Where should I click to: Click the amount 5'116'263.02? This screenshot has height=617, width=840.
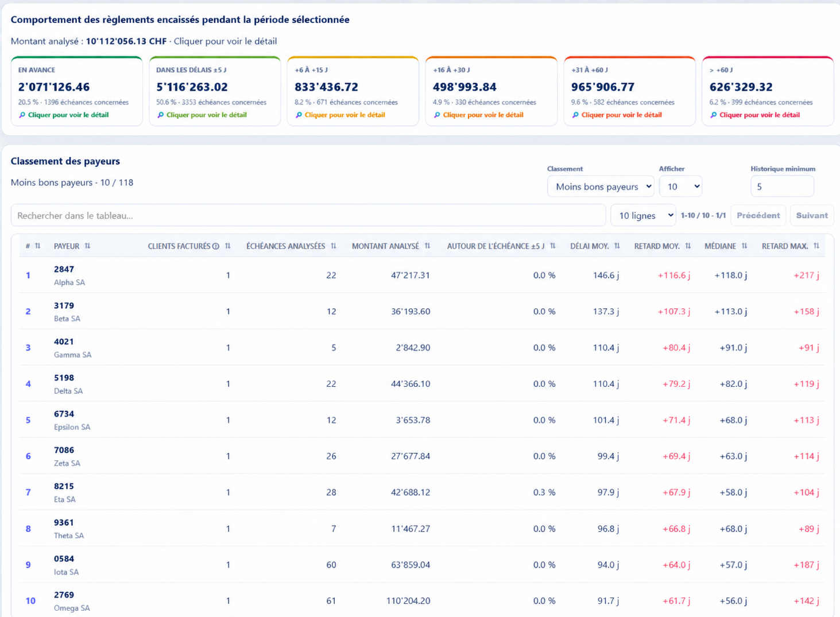(192, 87)
